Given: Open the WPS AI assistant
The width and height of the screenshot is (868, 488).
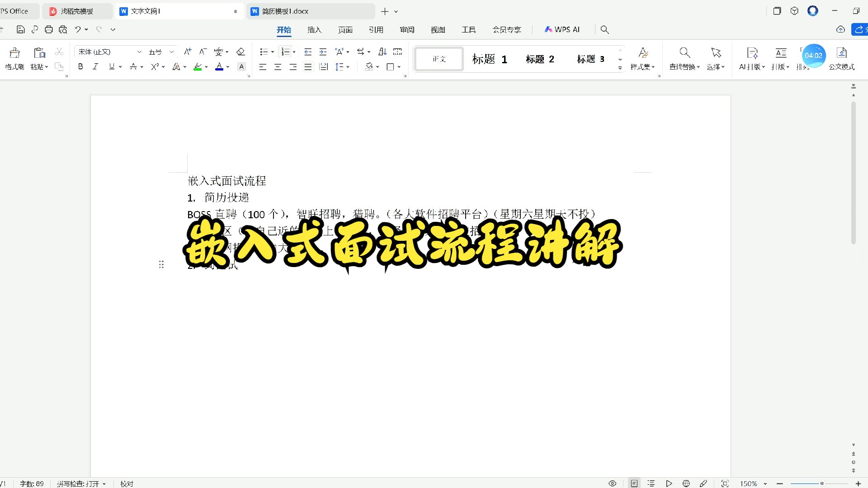Looking at the screenshot, I should coord(562,29).
